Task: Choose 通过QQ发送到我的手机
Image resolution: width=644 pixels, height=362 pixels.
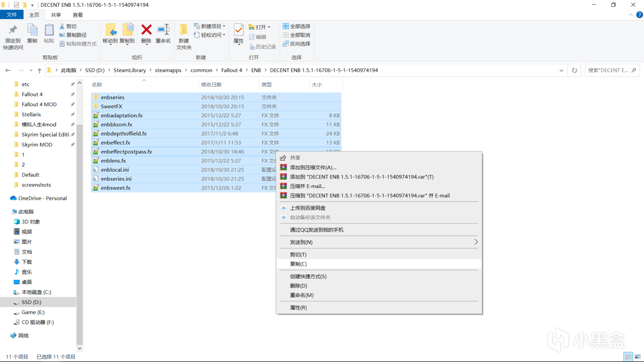Action: pos(379,230)
